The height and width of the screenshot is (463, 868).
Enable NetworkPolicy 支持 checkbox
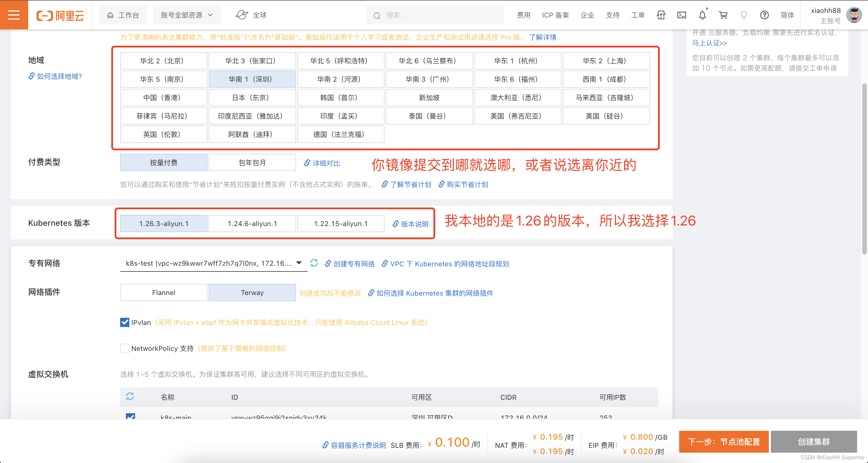(125, 348)
